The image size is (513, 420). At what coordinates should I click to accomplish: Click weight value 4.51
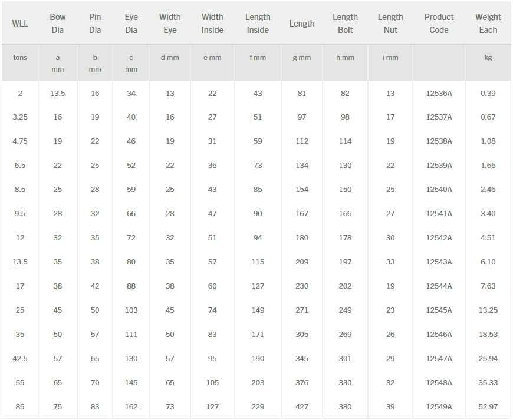pyautogui.click(x=488, y=238)
